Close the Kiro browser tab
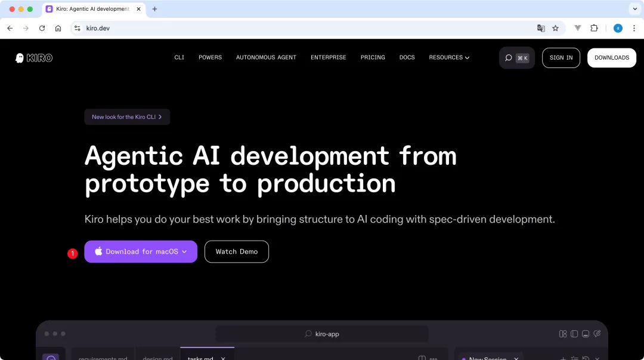This screenshot has height=360, width=644. click(x=138, y=8)
